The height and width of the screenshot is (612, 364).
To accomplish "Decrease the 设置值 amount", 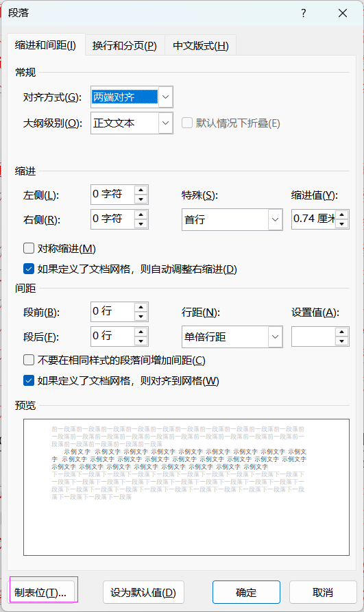I will pyautogui.click(x=342, y=341).
